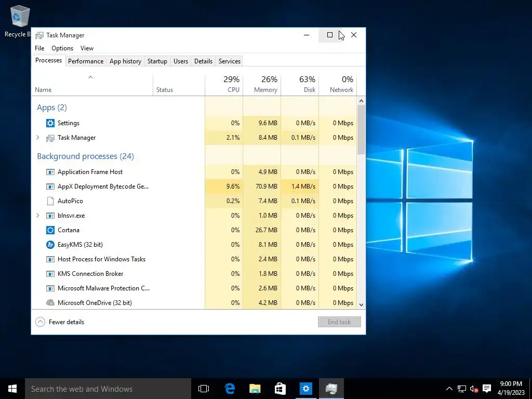Switch to the Startup tab
The width and height of the screenshot is (532, 399).
tap(157, 61)
